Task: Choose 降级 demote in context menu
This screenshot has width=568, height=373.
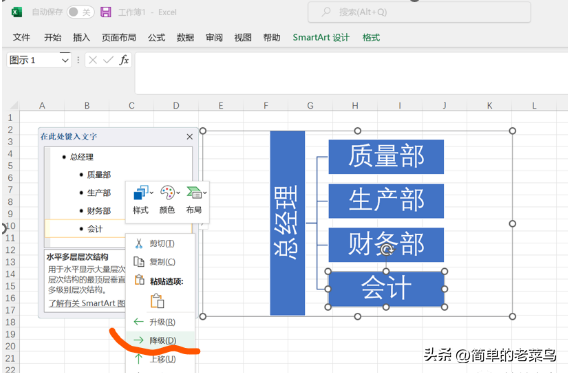Action: tap(160, 340)
